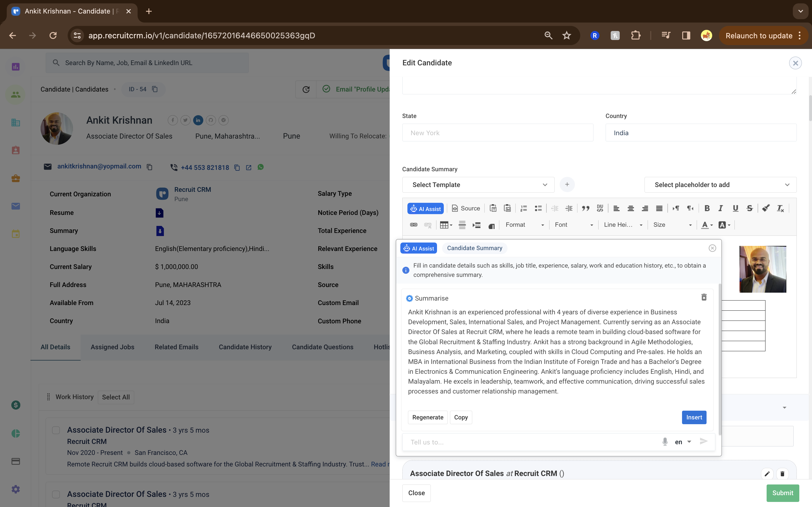Open the Select placeholder to add dropdown
The image size is (812, 507).
[x=720, y=184]
